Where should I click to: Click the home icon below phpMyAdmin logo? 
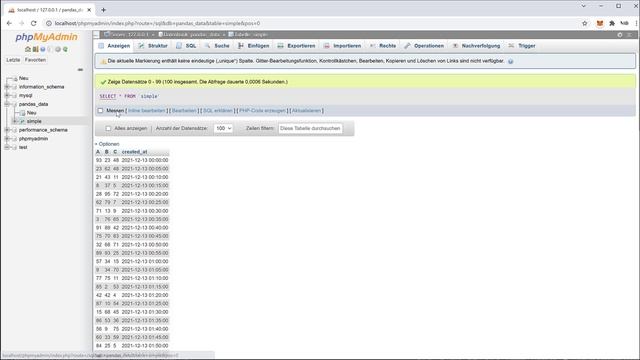tap(28, 49)
